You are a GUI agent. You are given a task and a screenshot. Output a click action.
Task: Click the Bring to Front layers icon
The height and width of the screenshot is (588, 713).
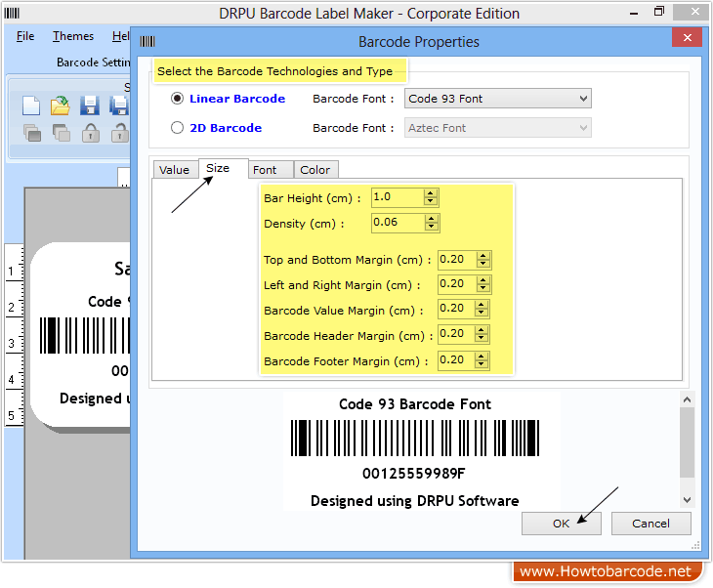pyautogui.click(x=32, y=133)
